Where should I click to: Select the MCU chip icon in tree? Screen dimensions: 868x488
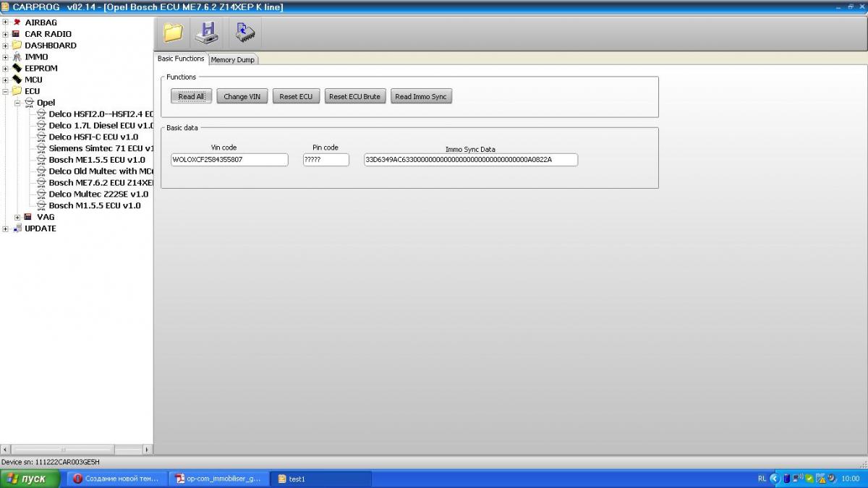[x=17, y=80]
